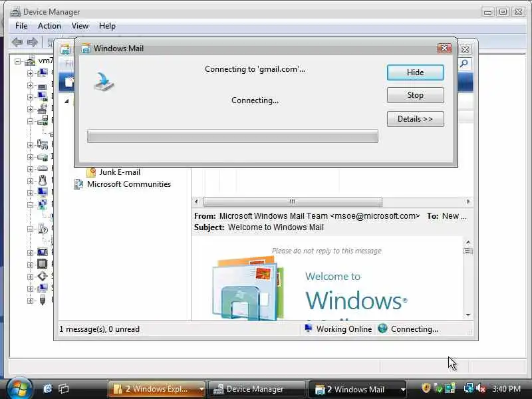
Task: Select the keyboard icon in the device tree
Action: tap(43, 168)
